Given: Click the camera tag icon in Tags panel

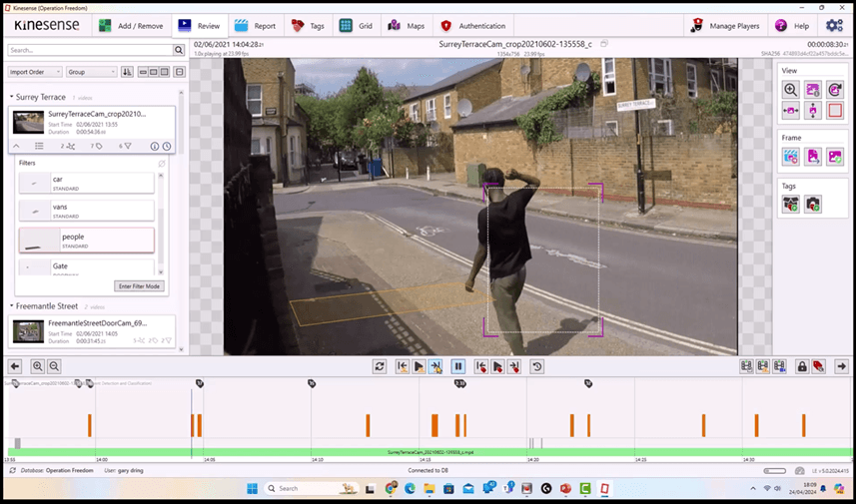Looking at the screenshot, I should point(813,204).
